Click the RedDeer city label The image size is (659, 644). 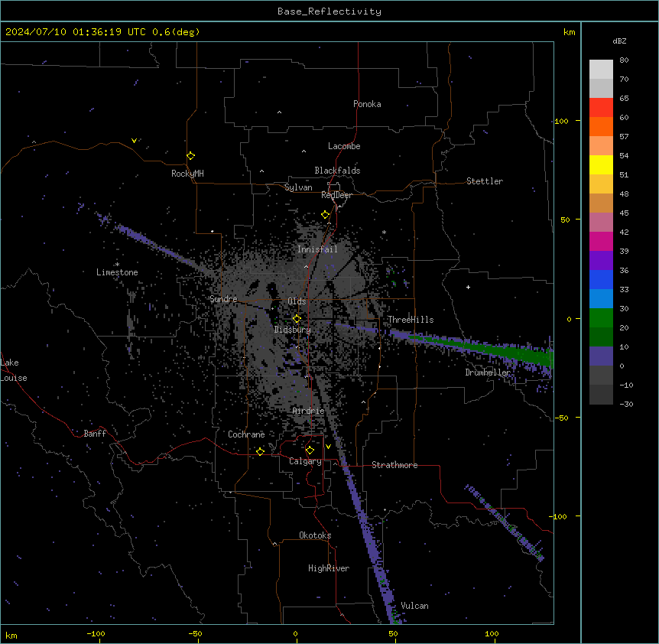click(336, 195)
